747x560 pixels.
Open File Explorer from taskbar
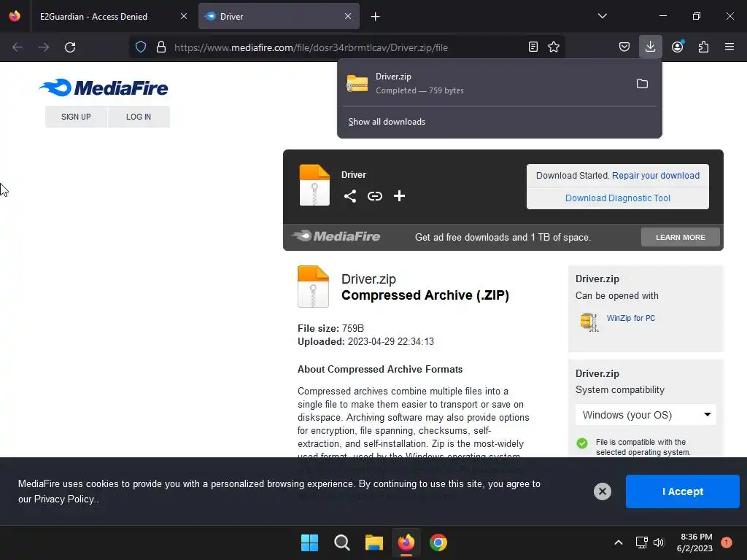374,542
